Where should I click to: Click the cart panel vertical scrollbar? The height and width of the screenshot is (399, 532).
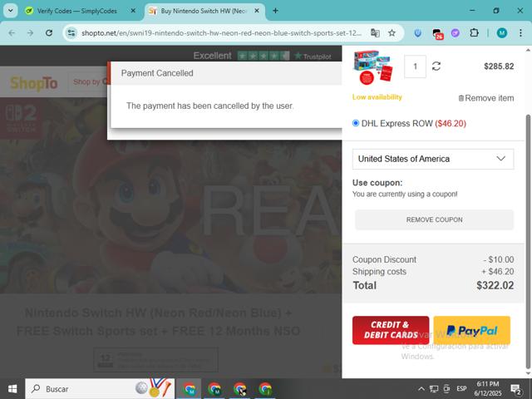click(528, 242)
